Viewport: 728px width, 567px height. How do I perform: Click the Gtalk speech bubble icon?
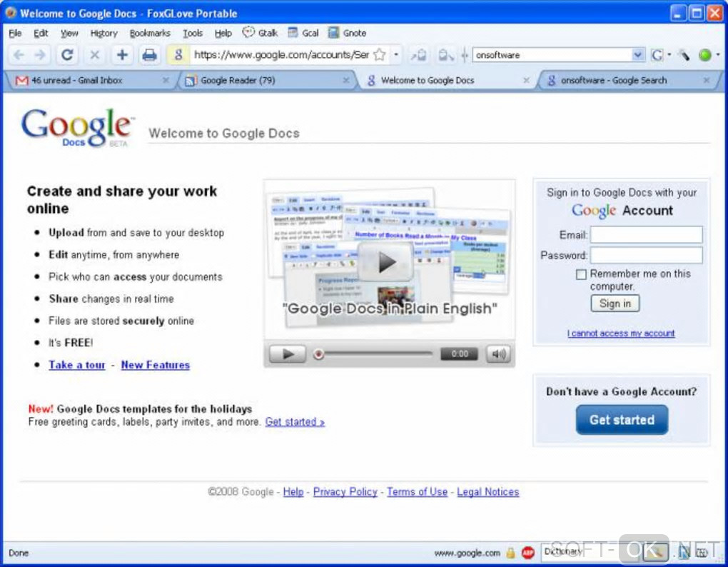point(249,33)
